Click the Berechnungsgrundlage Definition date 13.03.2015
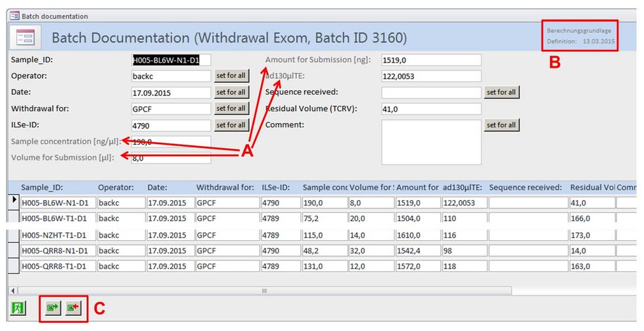Screen dimensions: 644x331 (x=599, y=41)
